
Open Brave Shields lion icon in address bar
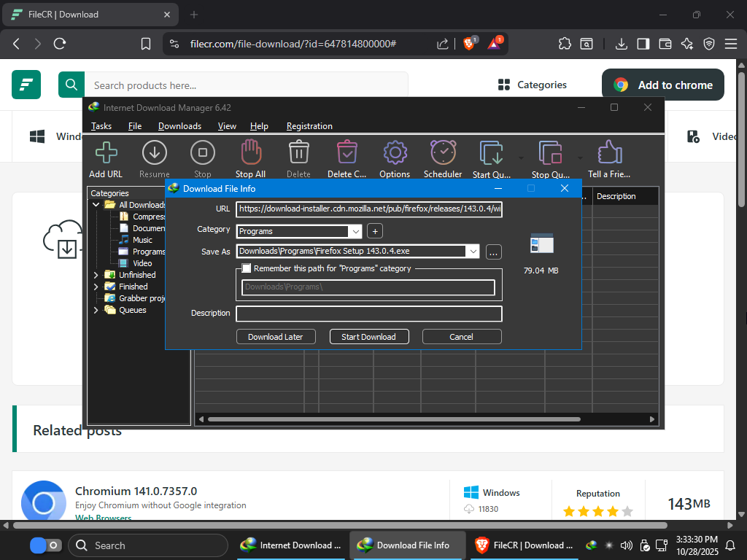(469, 44)
